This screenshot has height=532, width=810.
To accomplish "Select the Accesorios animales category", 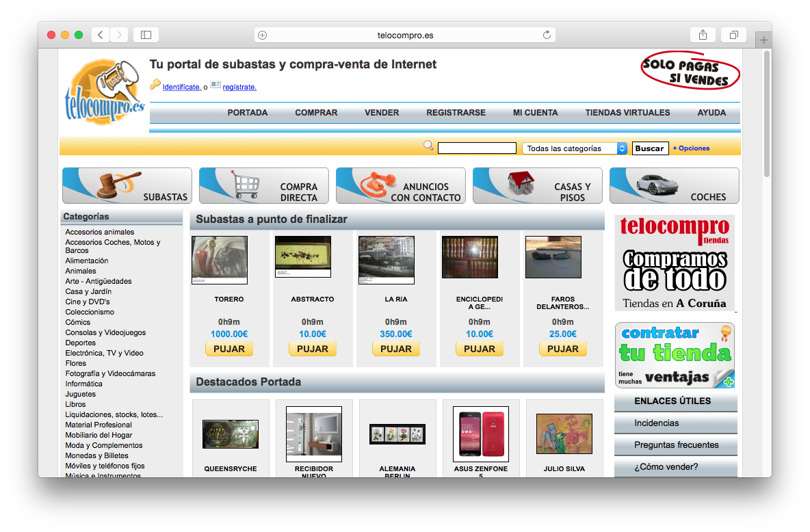I will click(x=100, y=232).
